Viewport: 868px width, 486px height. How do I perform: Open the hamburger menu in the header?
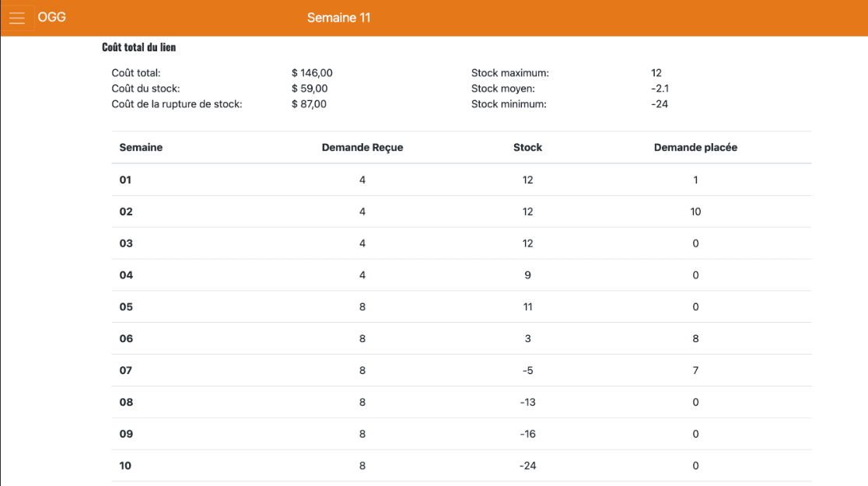[17, 18]
